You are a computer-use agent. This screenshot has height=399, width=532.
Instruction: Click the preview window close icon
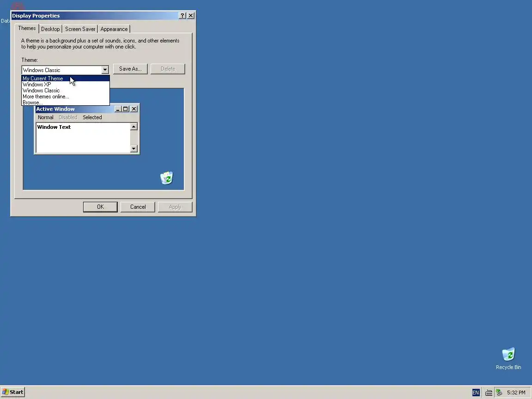(134, 109)
